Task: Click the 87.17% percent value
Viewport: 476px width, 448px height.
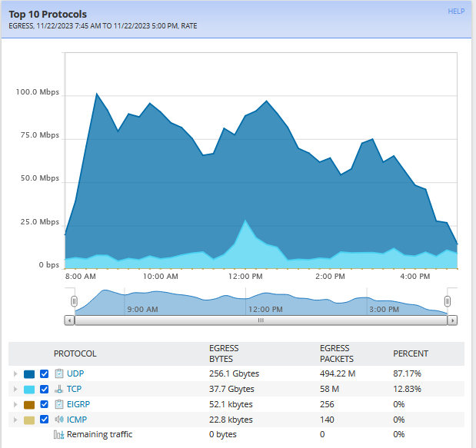Action: tap(407, 373)
